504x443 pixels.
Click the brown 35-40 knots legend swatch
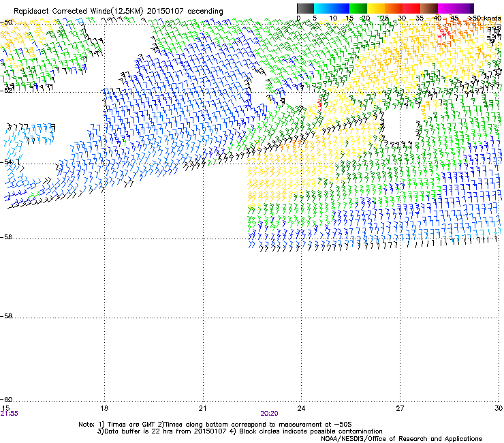coord(429,8)
